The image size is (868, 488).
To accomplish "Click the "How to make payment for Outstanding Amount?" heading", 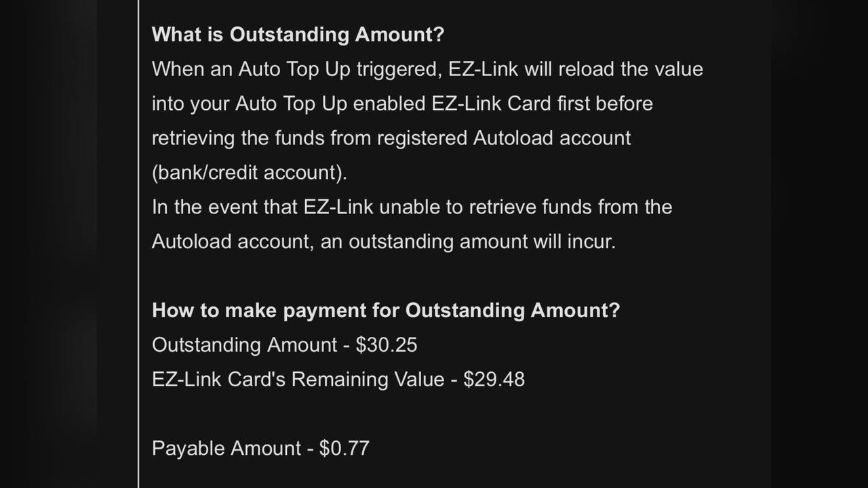I will [x=386, y=310].
